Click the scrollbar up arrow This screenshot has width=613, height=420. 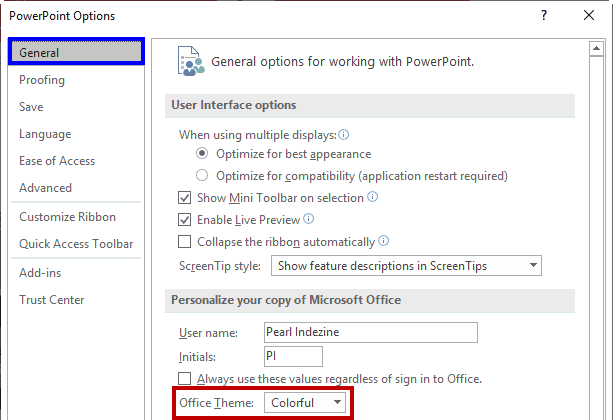[x=596, y=48]
